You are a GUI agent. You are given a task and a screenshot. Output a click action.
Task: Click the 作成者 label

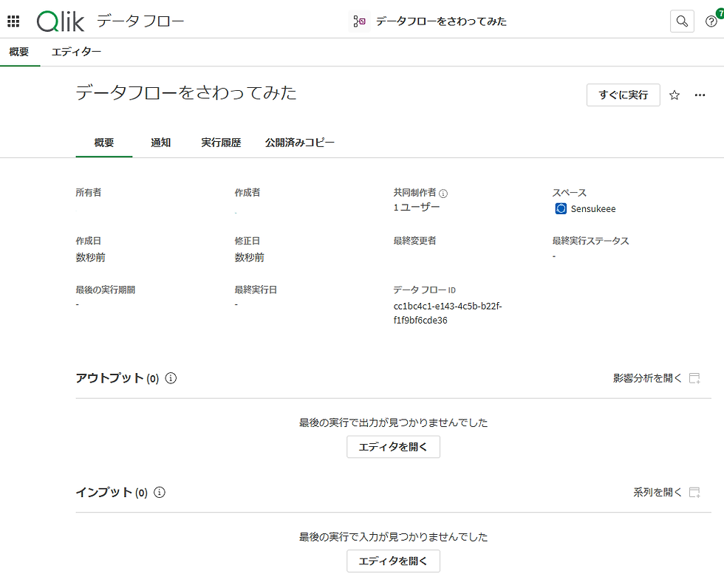coord(247,193)
